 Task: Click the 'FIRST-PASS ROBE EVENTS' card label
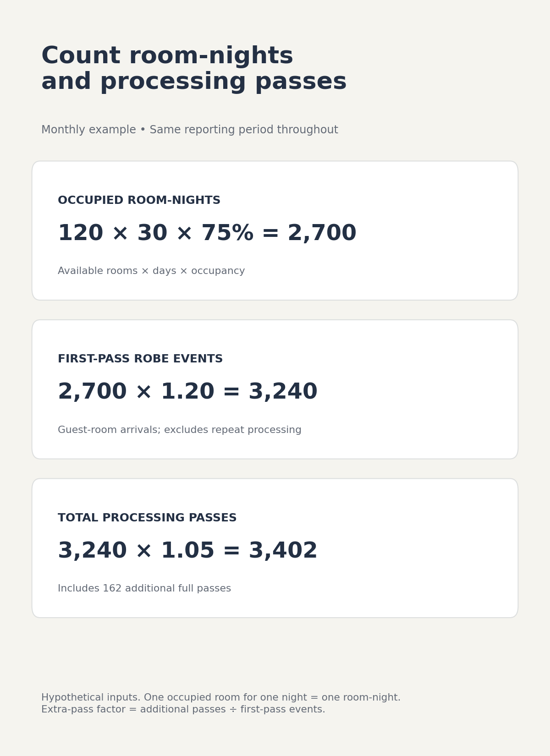140,359
